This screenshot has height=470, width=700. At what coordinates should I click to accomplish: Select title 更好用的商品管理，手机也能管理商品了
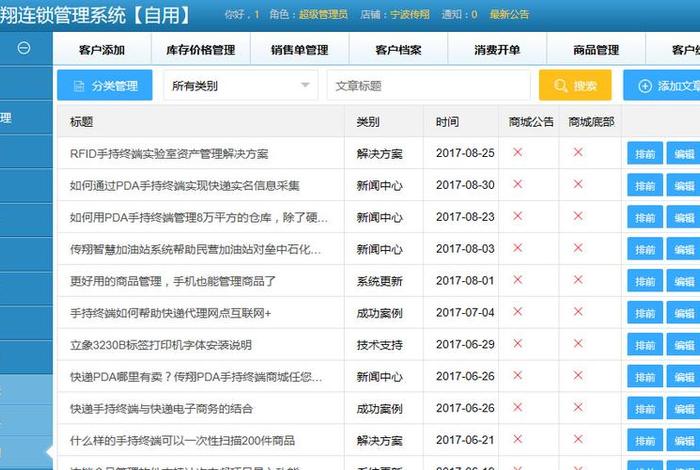point(173,281)
